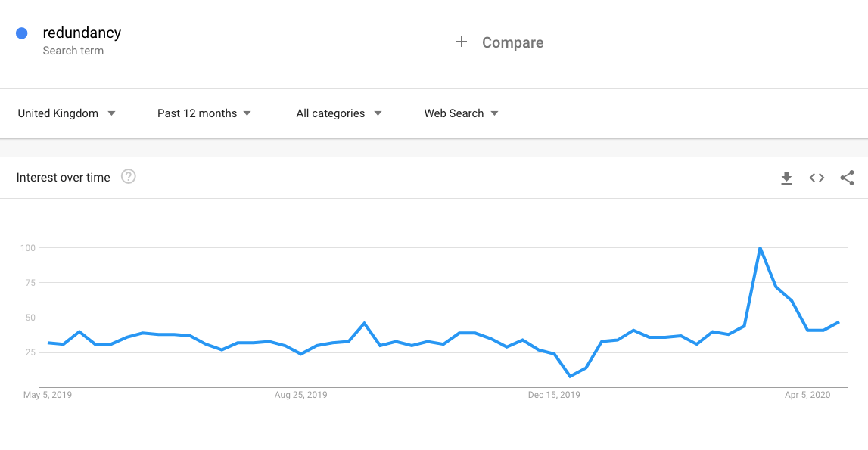This screenshot has height=450, width=868.
Task: Edit the redundancy search term
Action: 82,33
